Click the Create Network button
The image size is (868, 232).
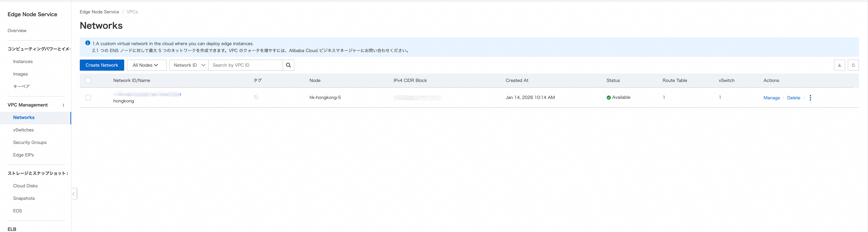[x=102, y=65]
